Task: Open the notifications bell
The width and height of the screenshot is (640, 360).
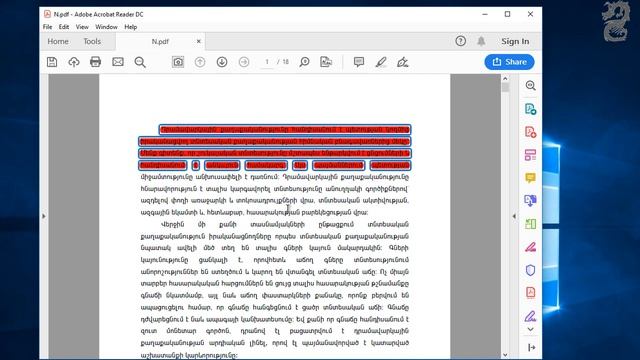Action: (x=481, y=41)
